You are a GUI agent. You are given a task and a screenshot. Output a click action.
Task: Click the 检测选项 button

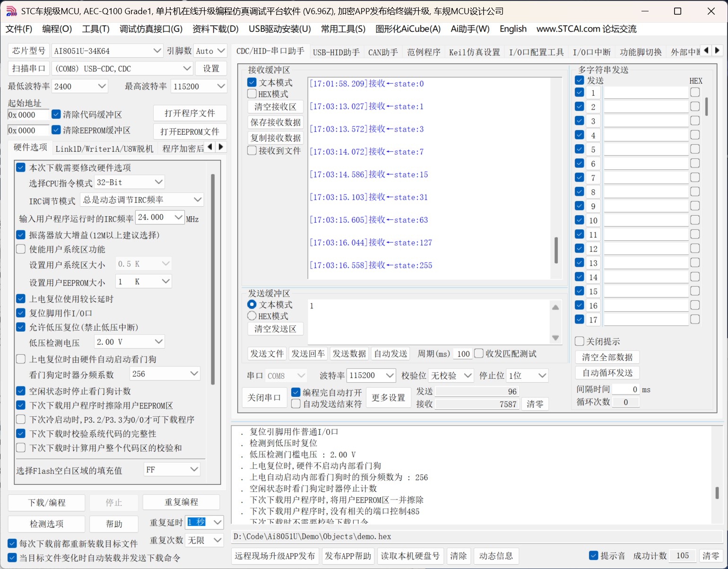(x=46, y=524)
